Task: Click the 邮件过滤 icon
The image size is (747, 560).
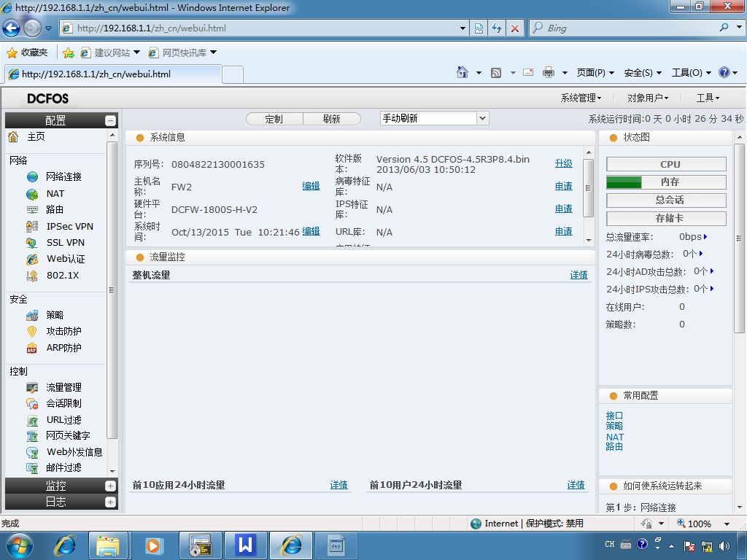Action: tap(32, 468)
